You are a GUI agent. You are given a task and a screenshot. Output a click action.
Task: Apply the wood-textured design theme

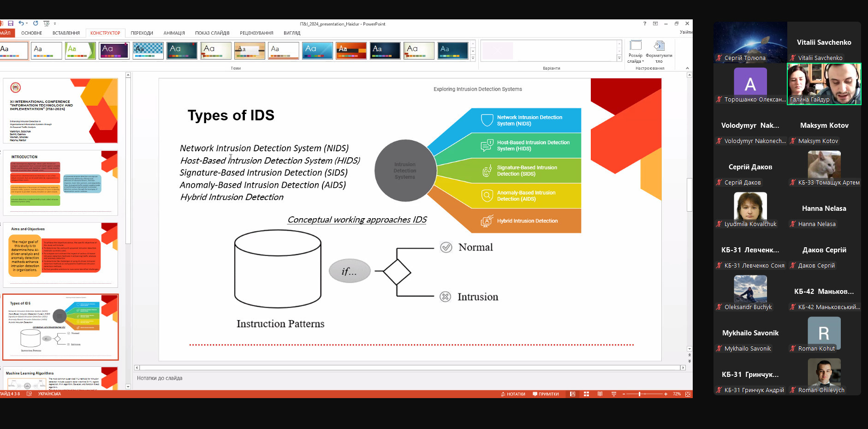[x=250, y=51]
